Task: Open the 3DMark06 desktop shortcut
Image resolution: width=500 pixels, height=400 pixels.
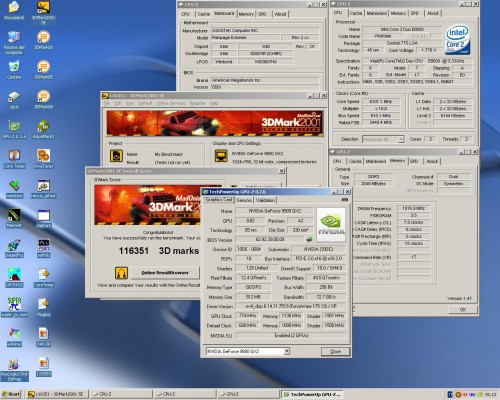Action: (43, 99)
